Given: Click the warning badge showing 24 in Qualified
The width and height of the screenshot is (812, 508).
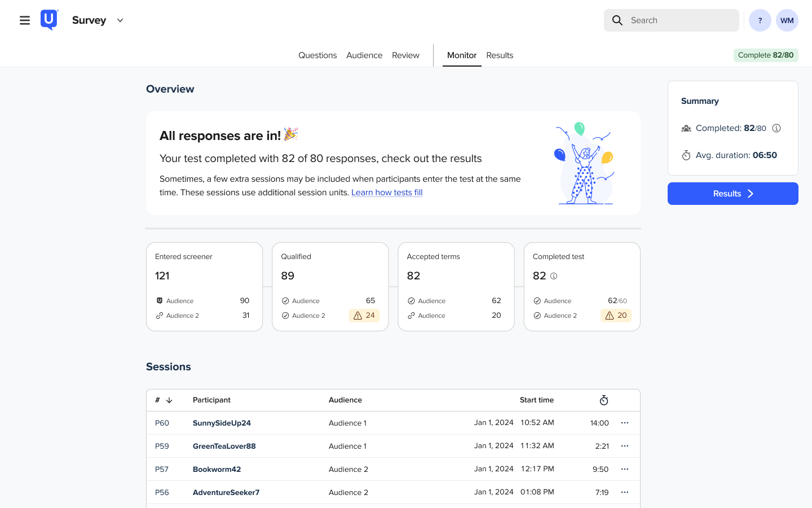Looking at the screenshot, I should coord(364,316).
